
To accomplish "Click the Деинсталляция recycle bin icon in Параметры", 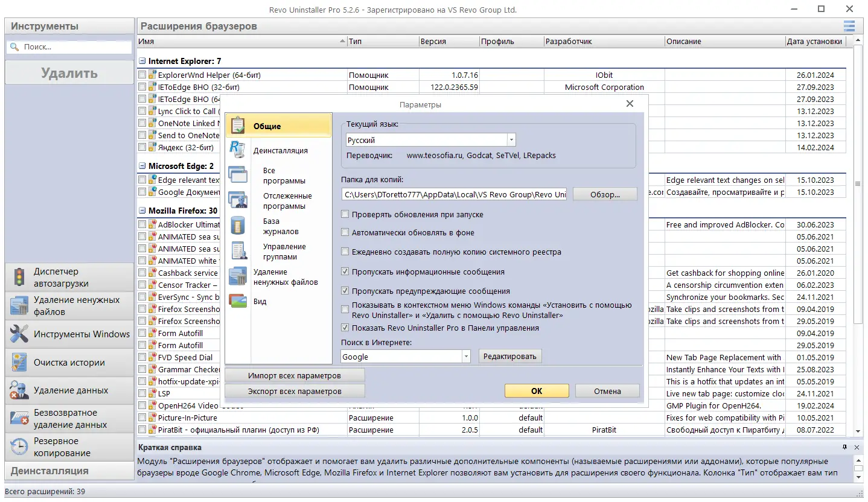I will pyautogui.click(x=237, y=150).
